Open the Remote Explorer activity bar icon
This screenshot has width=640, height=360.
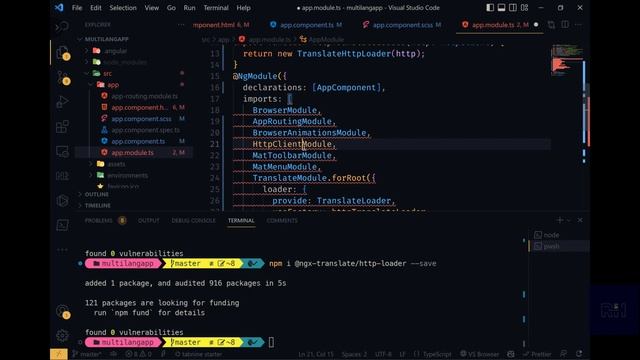pyautogui.click(x=62, y=151)
